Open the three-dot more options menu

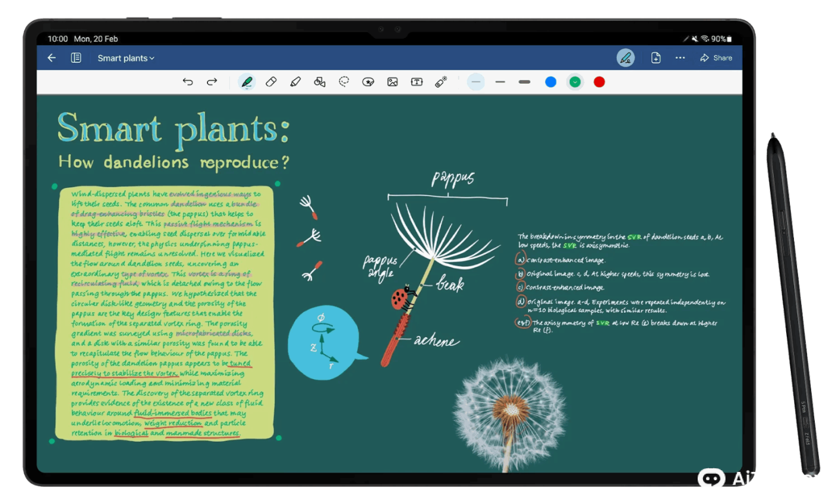point(680,58)
